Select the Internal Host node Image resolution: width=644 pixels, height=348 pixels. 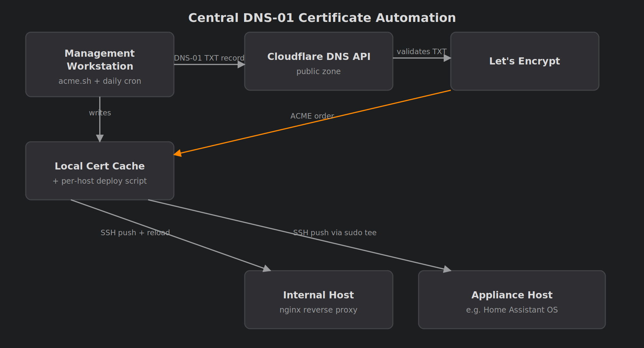point(319,300)
